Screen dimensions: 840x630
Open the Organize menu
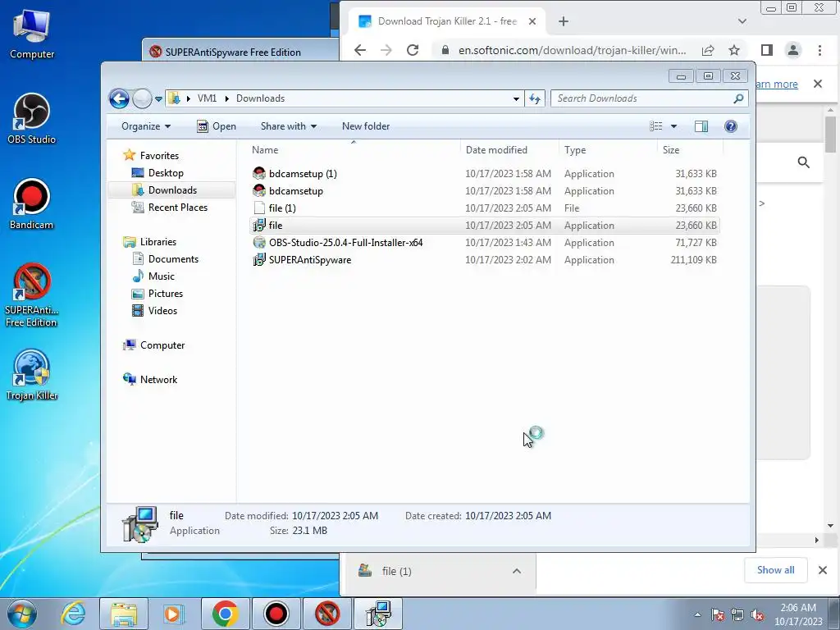pos(146,126)
